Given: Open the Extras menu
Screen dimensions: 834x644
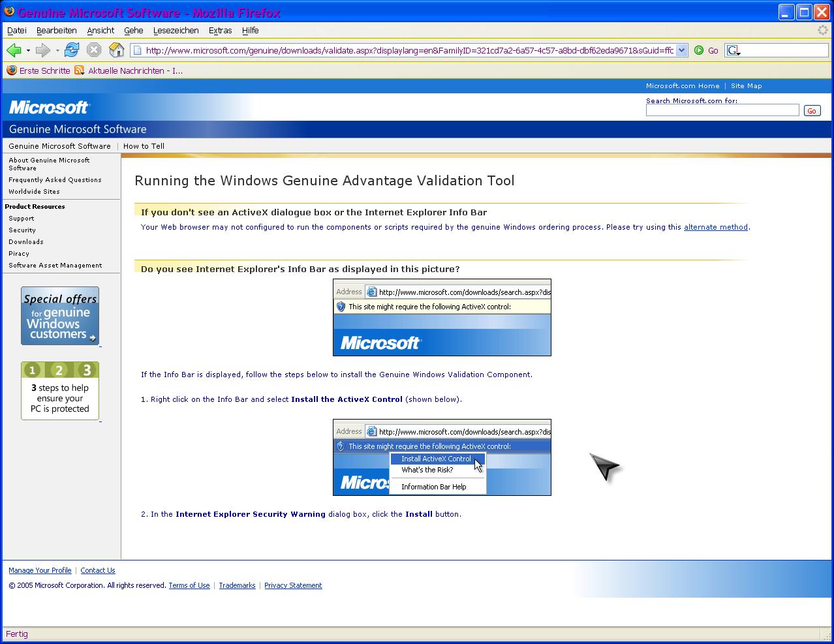Looking at the screenshot, I should click(x=220, y=30).
